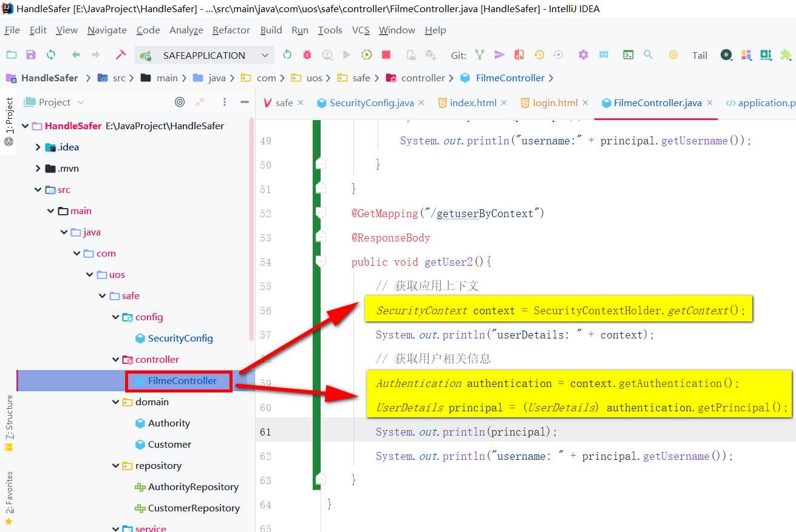
Task: Collapse the HandleSafer root node
Action: [x=25, y=126]
